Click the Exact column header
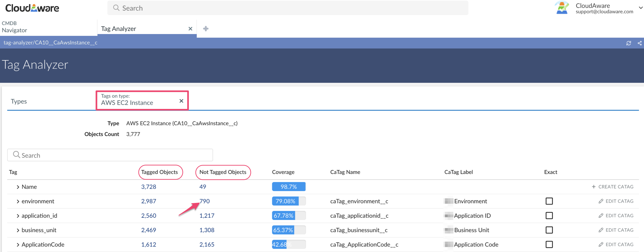The height and width of the screenshot is (252, 644). pos(551,172)
